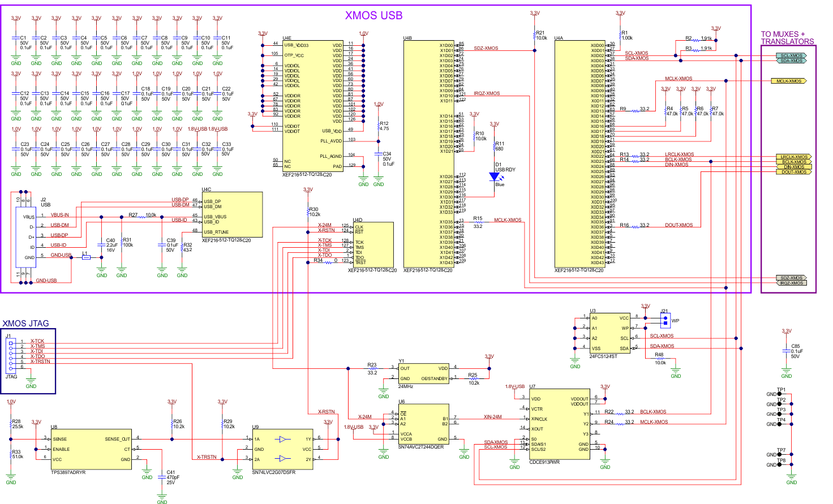Select the J2 USB connector symbol

click(x=25, y=238)
